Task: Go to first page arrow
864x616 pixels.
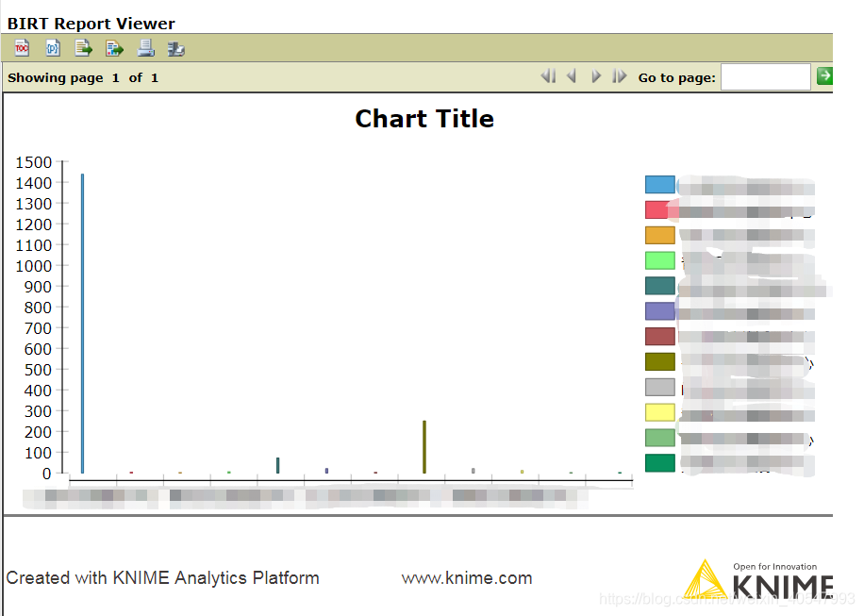Action: click(548, 76)
